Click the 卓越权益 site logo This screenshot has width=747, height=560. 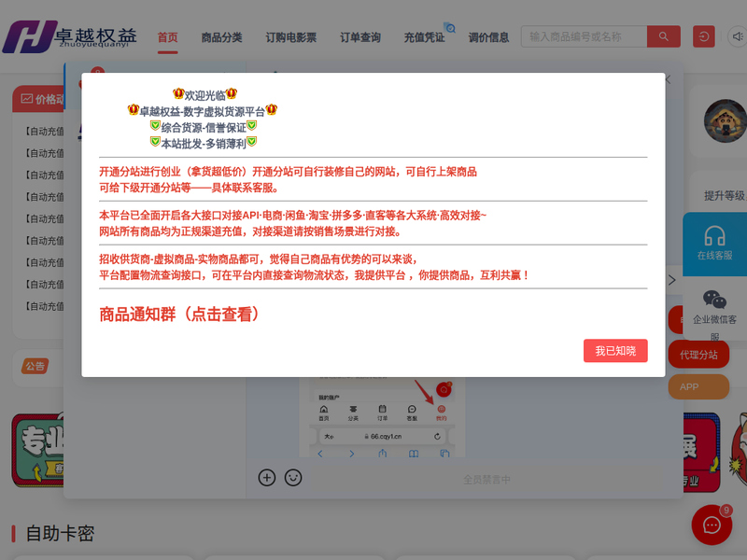point(70,36)
